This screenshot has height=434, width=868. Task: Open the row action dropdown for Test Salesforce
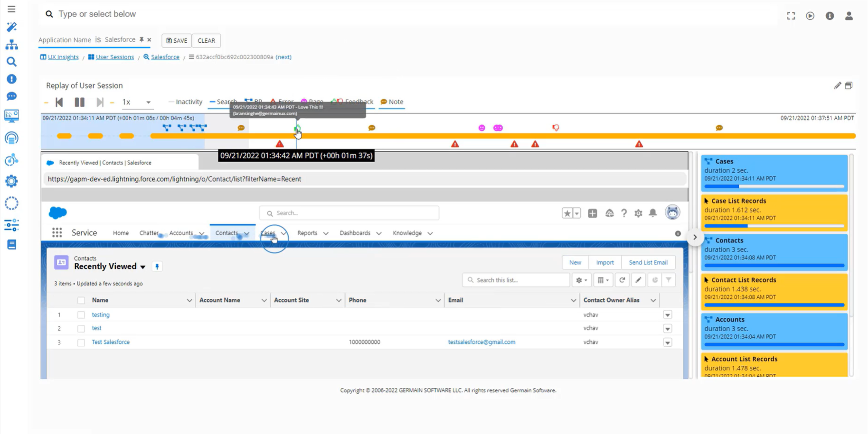click(667, 342)
